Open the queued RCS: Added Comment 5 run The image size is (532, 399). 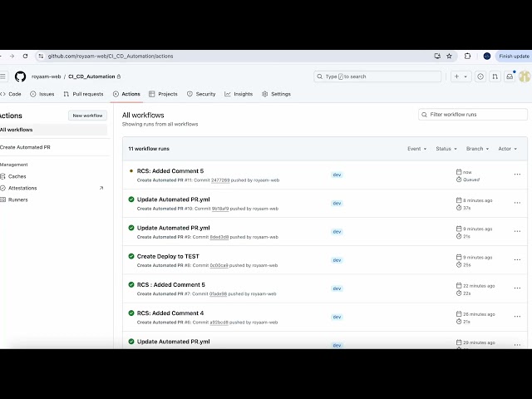pos(170,171)
